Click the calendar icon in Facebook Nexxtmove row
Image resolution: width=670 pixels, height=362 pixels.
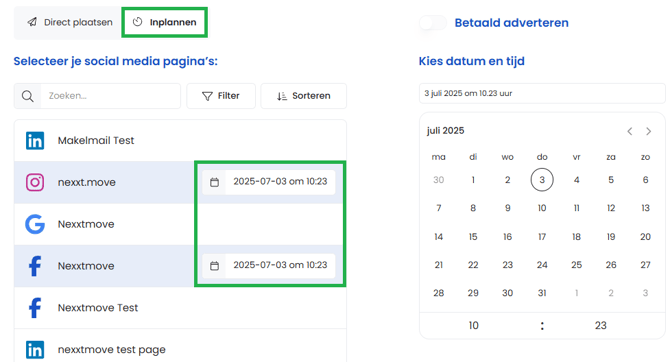[215, 266]
